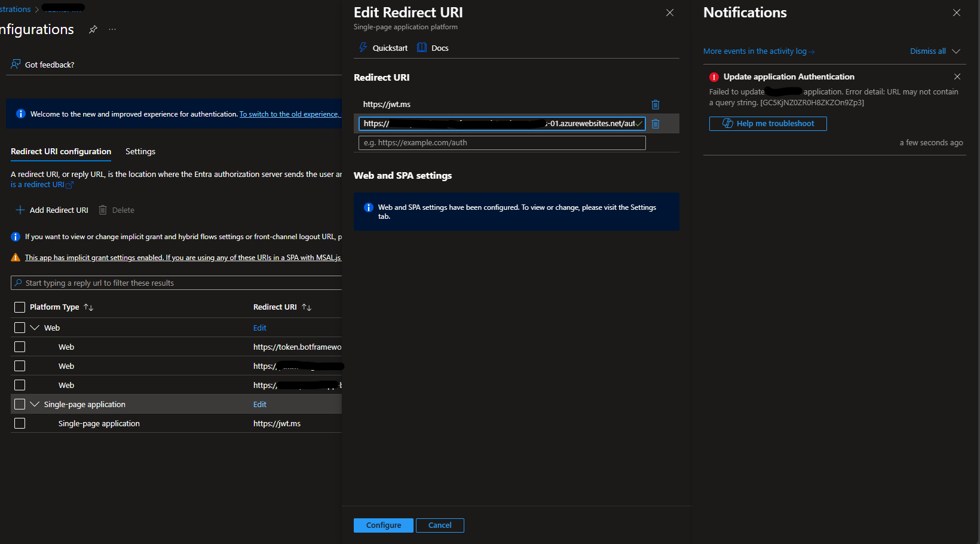Open the Docs book icon

[x=422, y=48]
